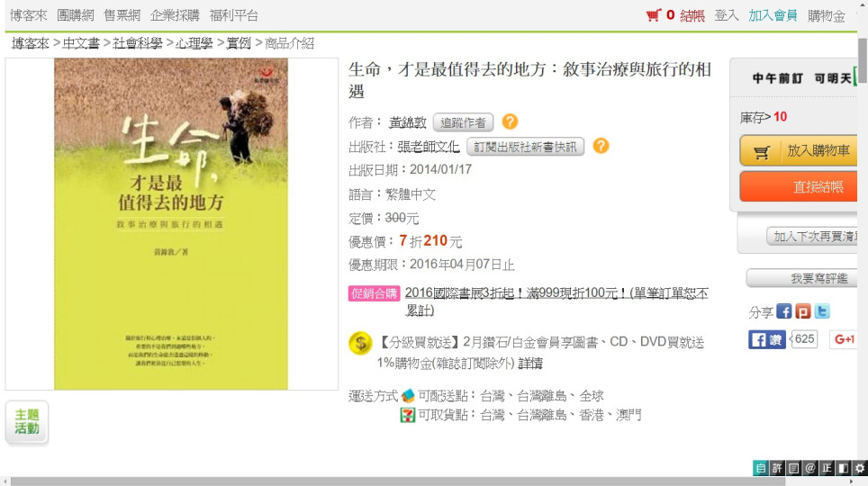Image resolution: width=868 pixels, height=486 pixels.
Task: Open 社會科學 in the breadcrumb
Action: [x=137, y=43]
